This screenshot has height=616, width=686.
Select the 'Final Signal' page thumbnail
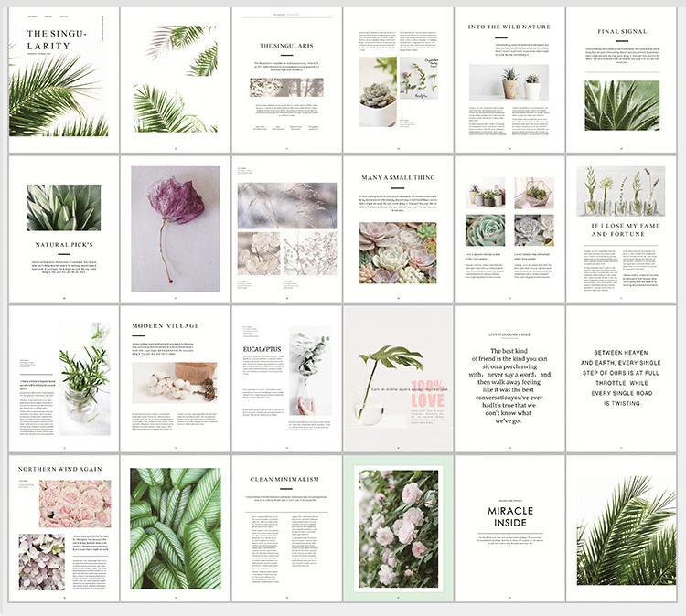point(621,80)
